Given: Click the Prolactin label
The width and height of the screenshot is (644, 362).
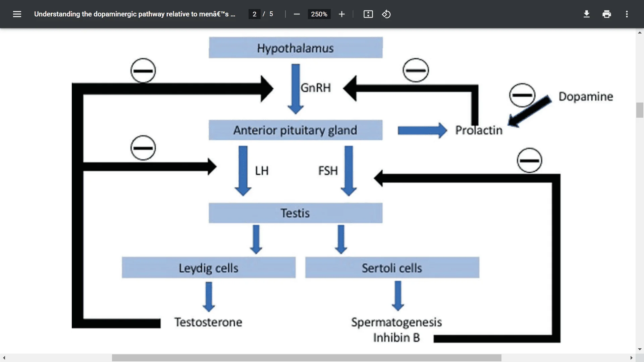Looking at the screenshot, I should click(479, 130).
